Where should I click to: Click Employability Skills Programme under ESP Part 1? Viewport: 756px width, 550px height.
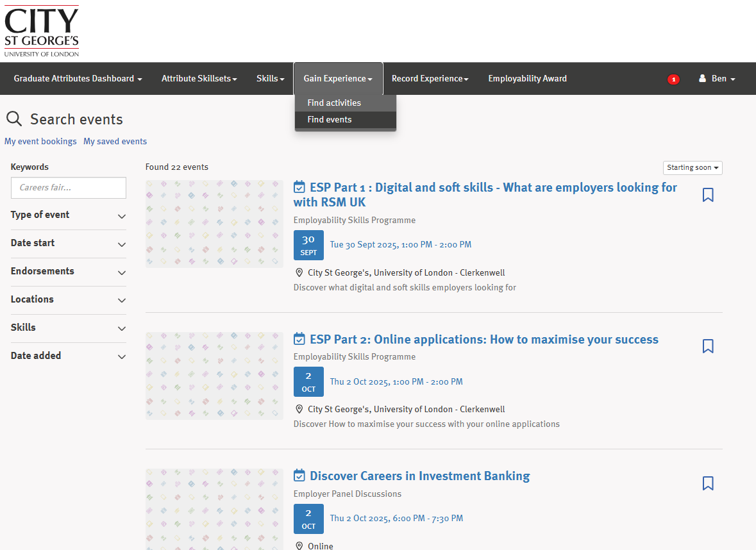pos(355,220)
